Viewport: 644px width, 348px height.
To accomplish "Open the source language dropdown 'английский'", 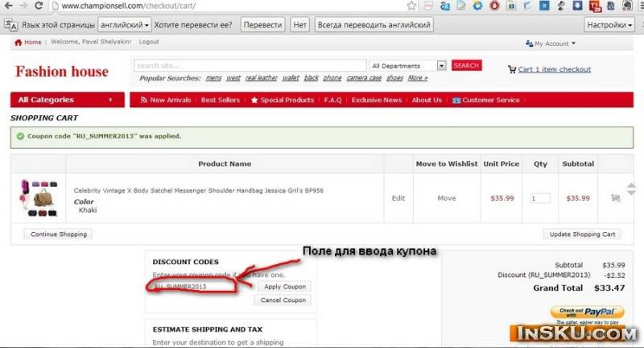I will point(125,25).
